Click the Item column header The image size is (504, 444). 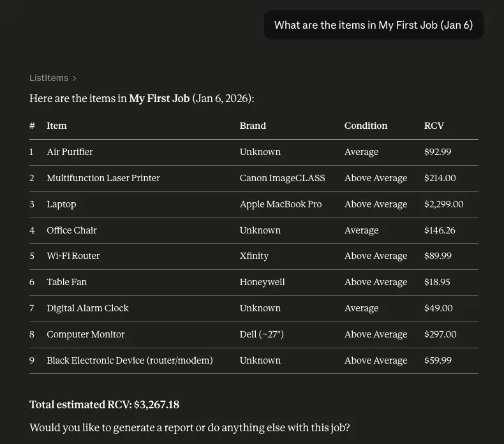pos(57,126)
